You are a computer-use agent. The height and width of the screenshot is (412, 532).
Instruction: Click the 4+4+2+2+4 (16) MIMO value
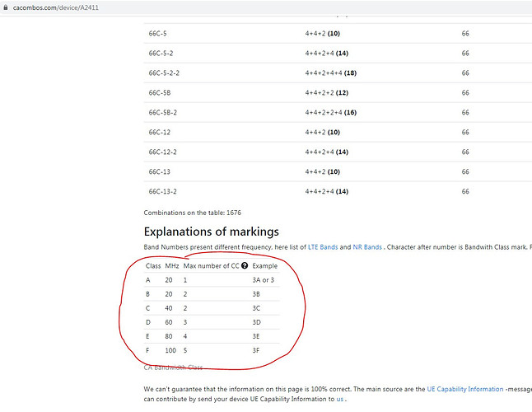click(331, 112)
